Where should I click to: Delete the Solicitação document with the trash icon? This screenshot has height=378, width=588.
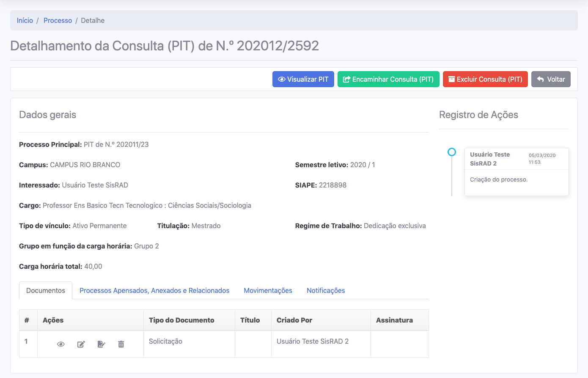tap(121, 344)
